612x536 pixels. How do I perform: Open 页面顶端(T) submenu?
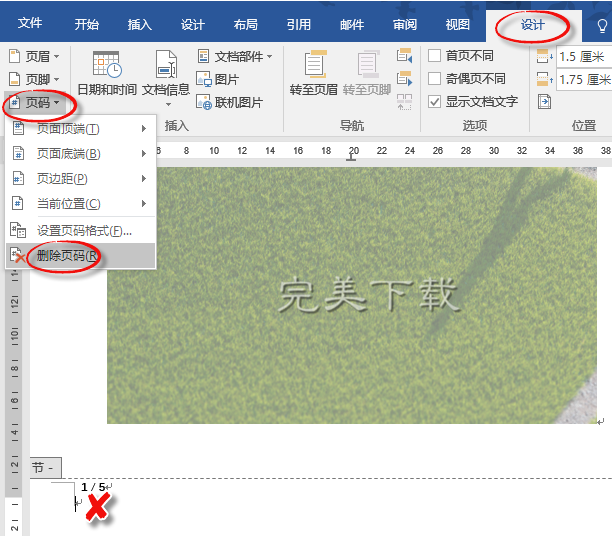(80, 128)
